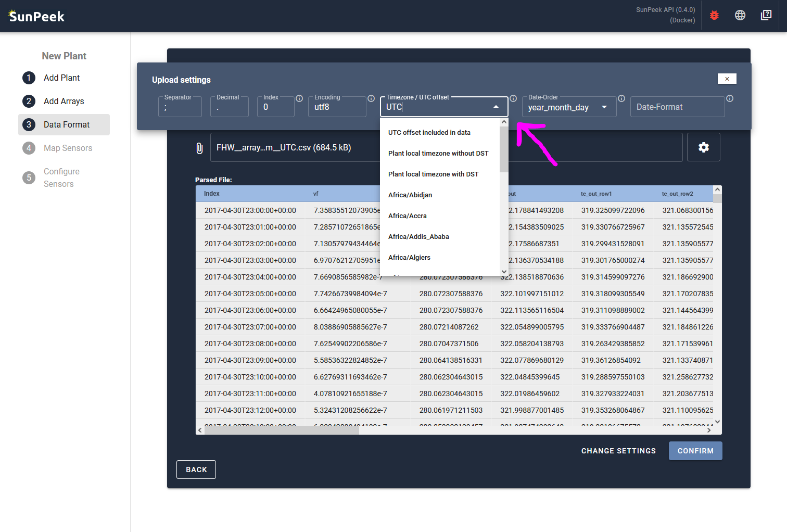
Task: Show info for the Date-Order field
Action: point(621,98)
